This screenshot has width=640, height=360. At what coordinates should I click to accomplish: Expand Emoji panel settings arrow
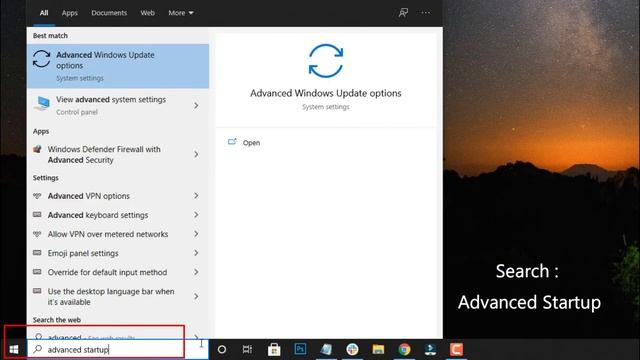point(196,253)
